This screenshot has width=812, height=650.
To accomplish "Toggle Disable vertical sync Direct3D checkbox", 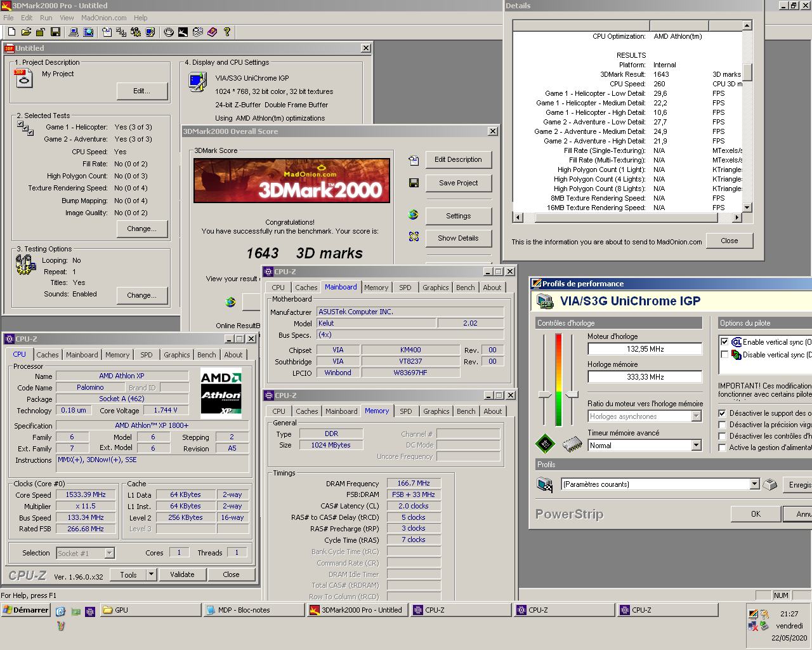I will 724,354.
